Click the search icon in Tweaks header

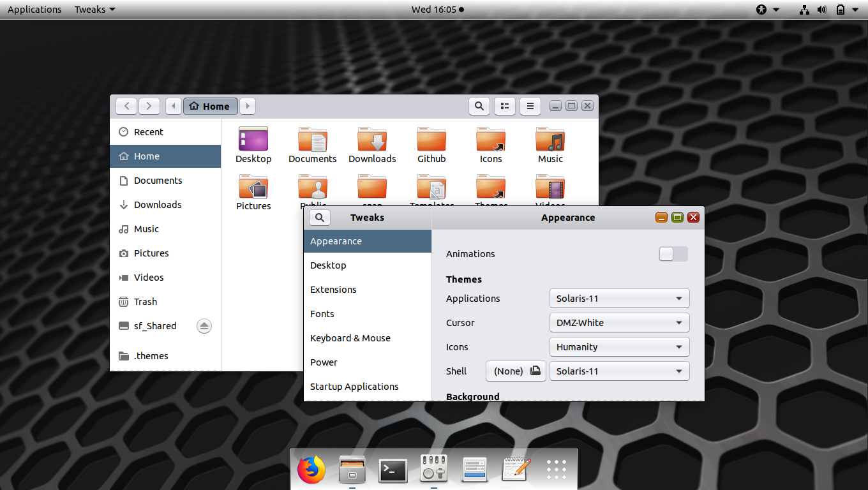pyautogui.click(x=319, y=217)
